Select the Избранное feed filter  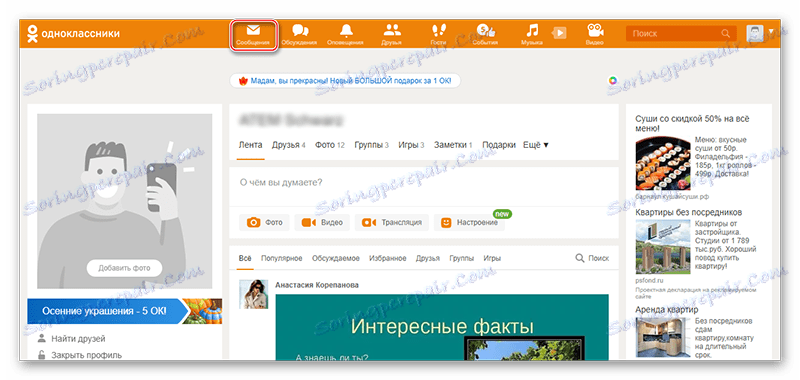point(388,259)
